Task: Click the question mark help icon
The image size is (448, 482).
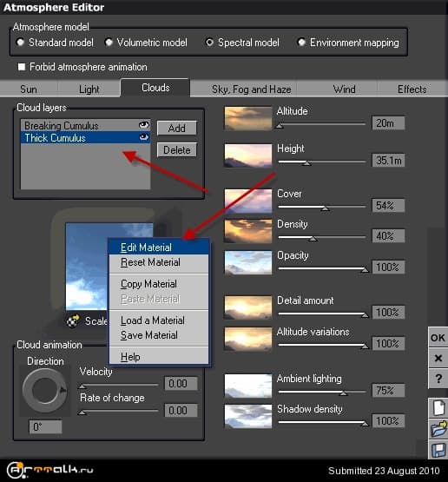Action: tap(438, 379)
